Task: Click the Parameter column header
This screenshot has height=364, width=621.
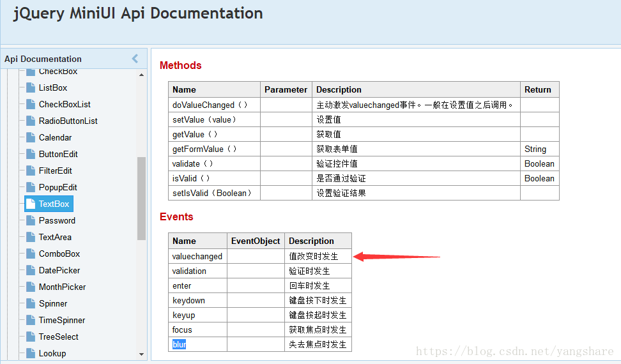Action: (286, 89)
